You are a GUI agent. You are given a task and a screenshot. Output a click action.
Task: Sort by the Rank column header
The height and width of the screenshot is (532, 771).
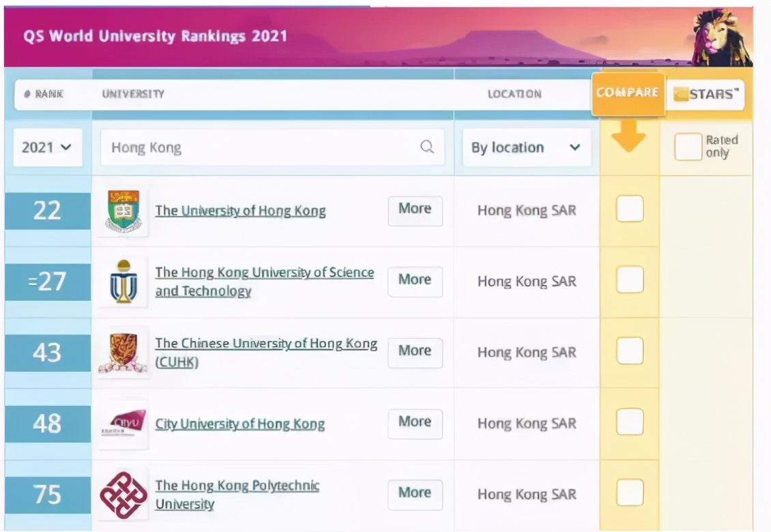pos(44,94)
